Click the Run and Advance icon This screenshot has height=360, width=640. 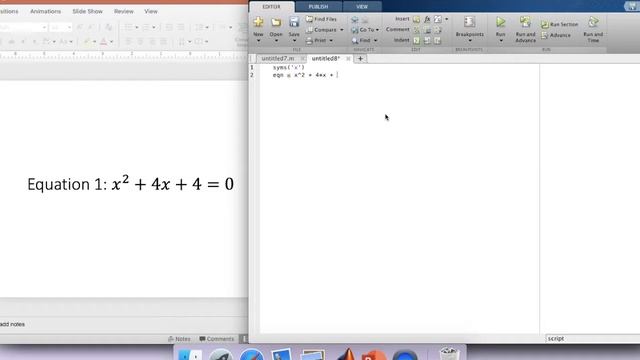point(525,22)
